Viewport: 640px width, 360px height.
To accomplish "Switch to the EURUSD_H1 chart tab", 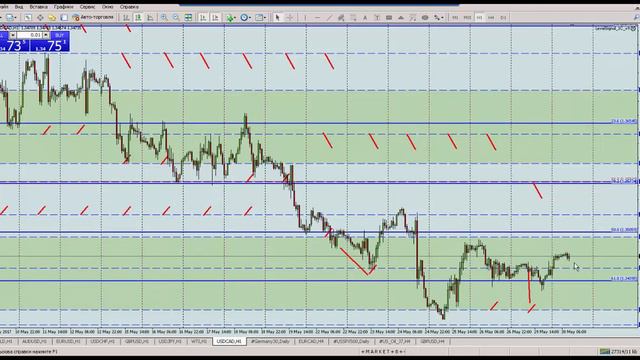I will pos(68,341).
